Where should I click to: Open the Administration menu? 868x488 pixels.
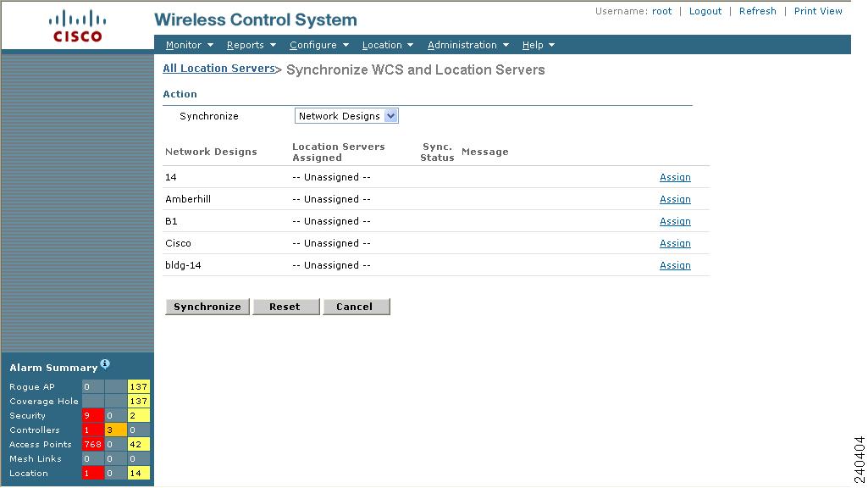coord(467,45)
